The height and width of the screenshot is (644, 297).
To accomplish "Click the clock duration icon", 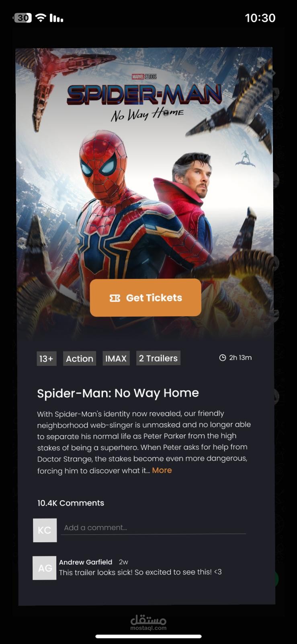I will coord(223,357).
